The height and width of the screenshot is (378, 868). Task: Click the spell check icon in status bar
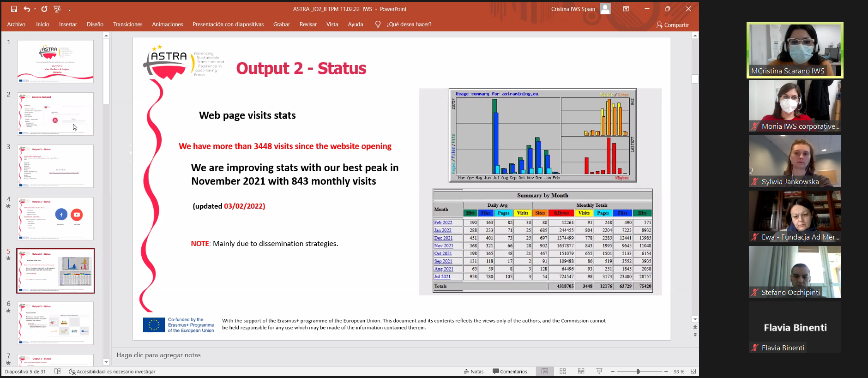pyautogui.click(x=58, y=372)
